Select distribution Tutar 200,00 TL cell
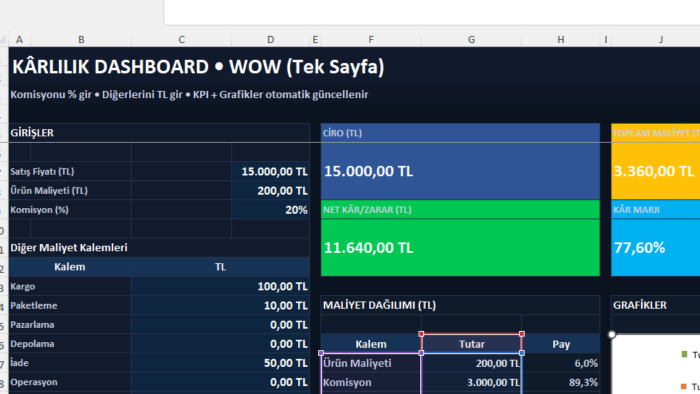This screenshot has width=700, height=394. tap(471, 363)
